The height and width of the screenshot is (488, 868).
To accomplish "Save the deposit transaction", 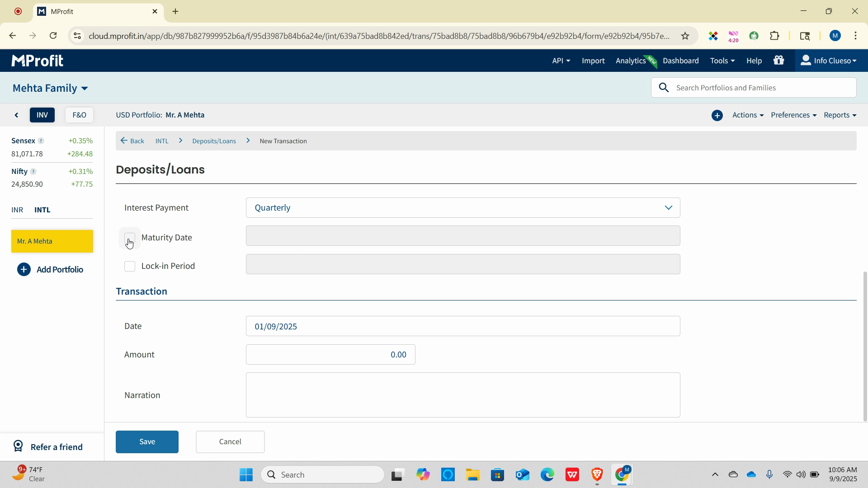I will (x=147, y=441).
